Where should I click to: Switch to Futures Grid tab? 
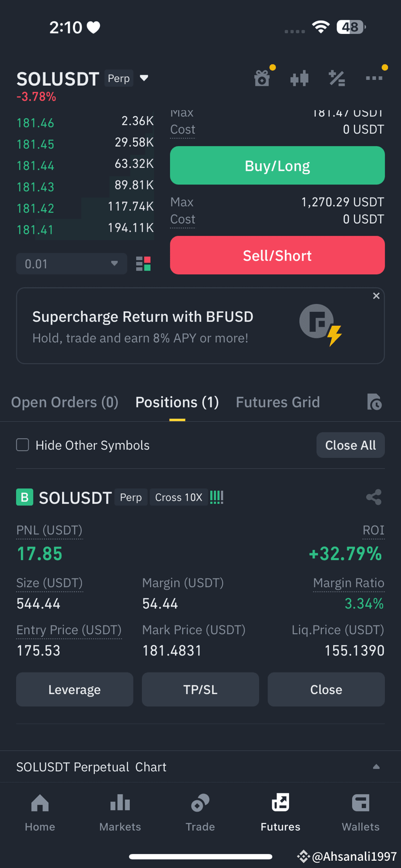[x=278, y=402]
